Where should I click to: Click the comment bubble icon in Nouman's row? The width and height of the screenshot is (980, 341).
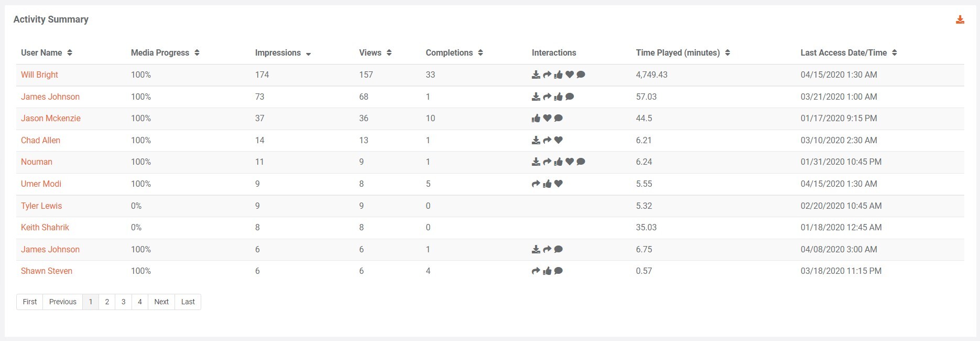click(x=581, y=162)
